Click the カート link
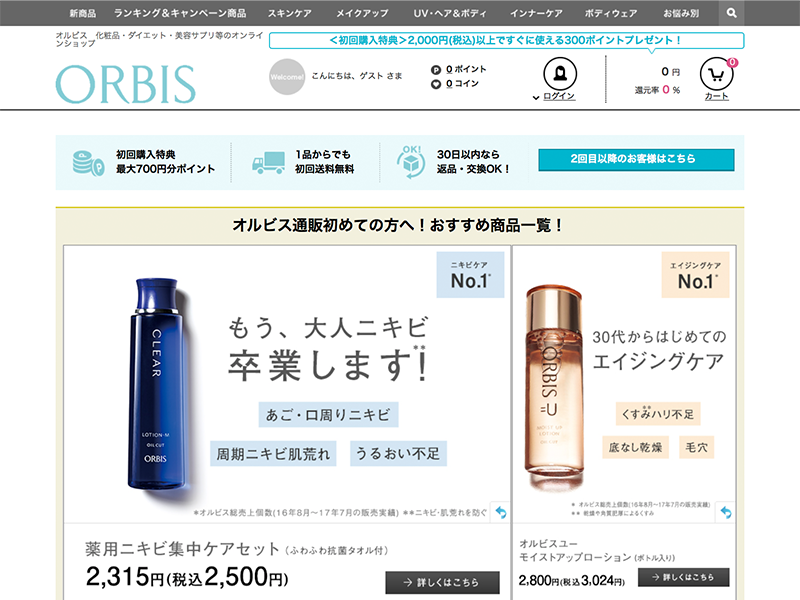The image size is (800, 600). (716, 96)
